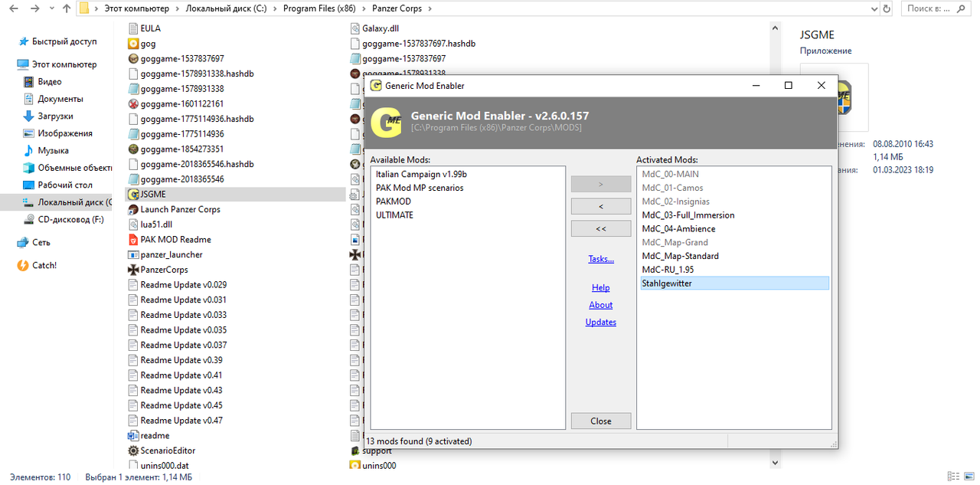The image size is (980, 485).
Task: Open Tasks... menu in Mod Enabler
Action: coord(601,259)
